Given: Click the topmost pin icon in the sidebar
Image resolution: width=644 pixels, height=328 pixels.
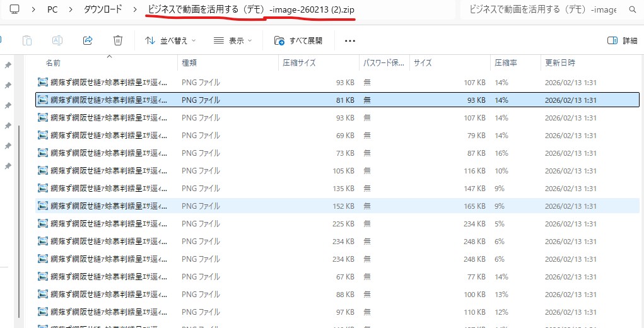Looking at the screenshot, I should [8, 65].
